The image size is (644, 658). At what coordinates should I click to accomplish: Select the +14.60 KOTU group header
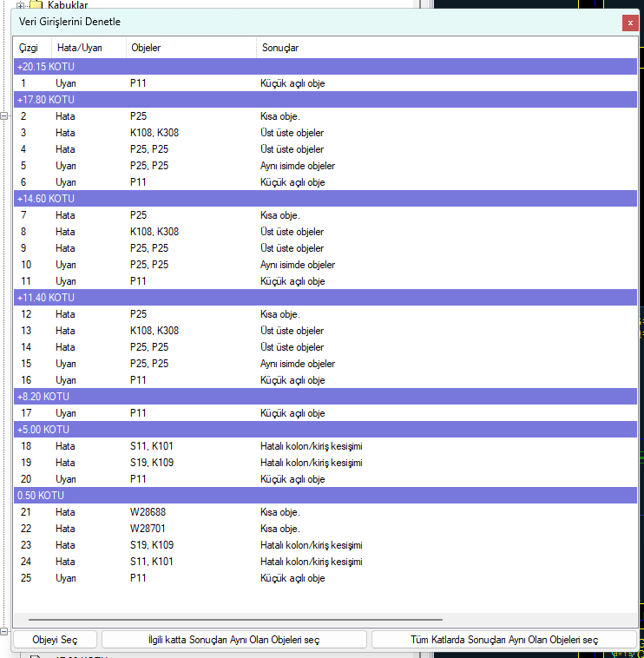pos(325,199)
